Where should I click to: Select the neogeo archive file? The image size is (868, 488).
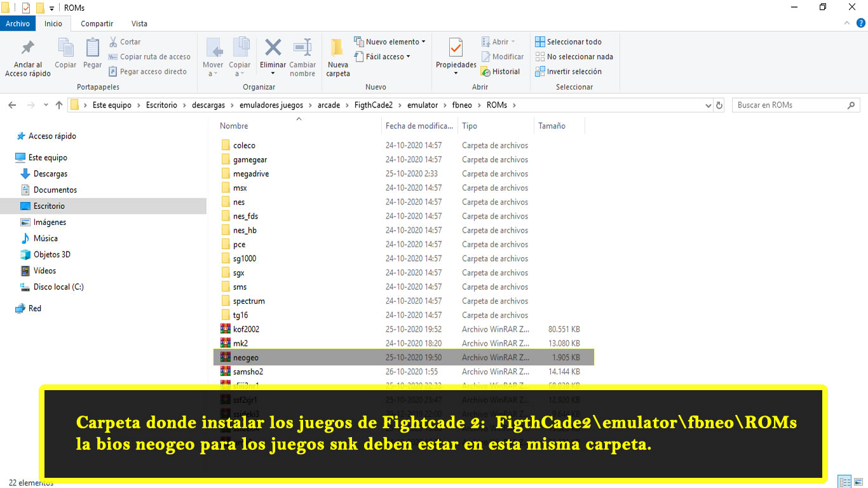tap(403, 358)
